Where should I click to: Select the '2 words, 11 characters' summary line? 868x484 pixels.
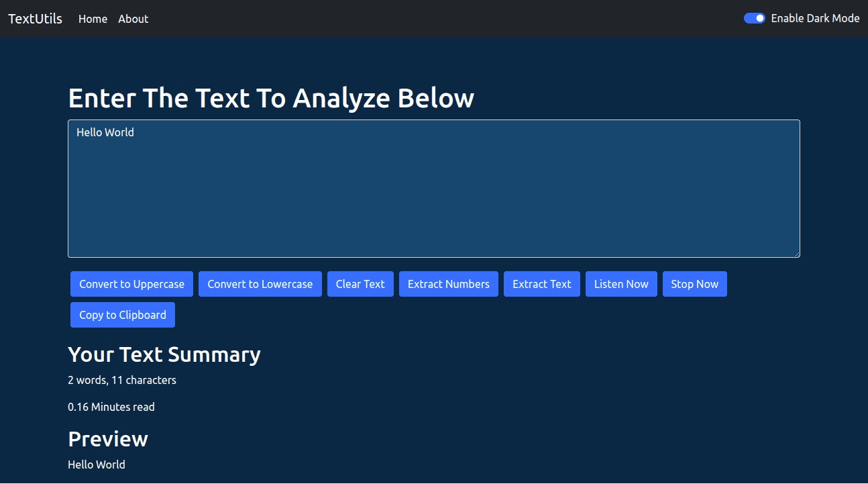tap(121, 380)
